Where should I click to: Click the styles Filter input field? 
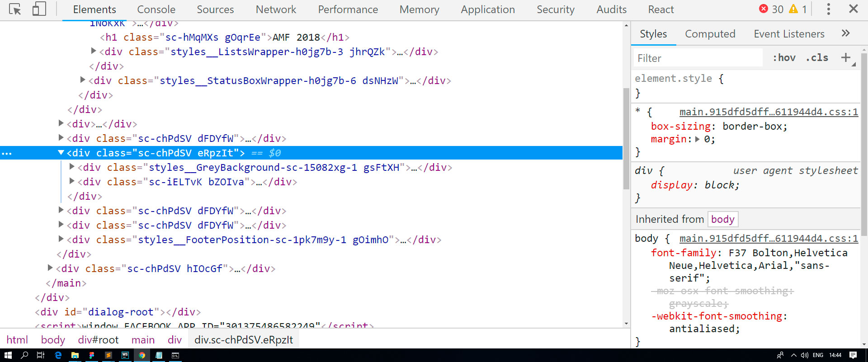(698, 58)
